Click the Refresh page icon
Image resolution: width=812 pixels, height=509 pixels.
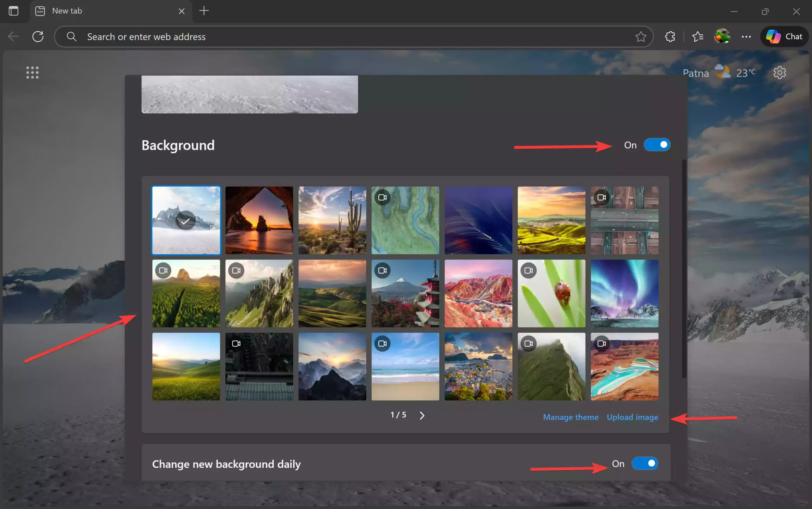point(38,36)
